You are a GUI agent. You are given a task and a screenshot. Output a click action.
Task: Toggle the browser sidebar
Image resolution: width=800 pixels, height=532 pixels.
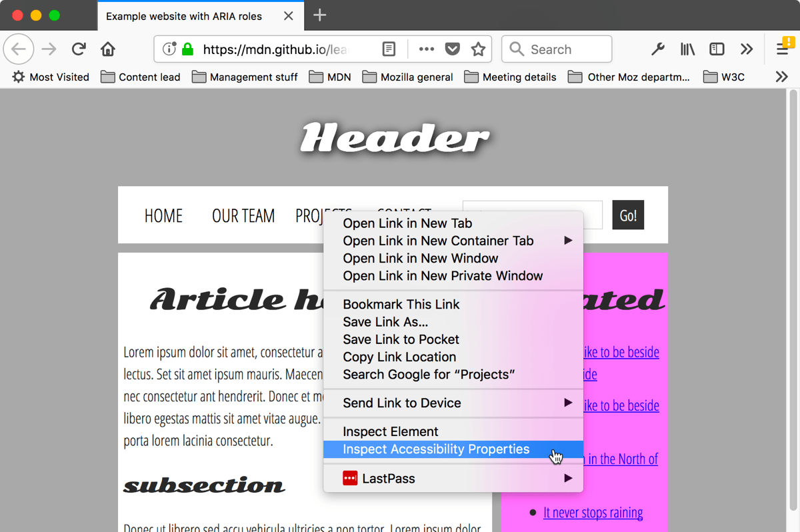[x=717, y=49]
